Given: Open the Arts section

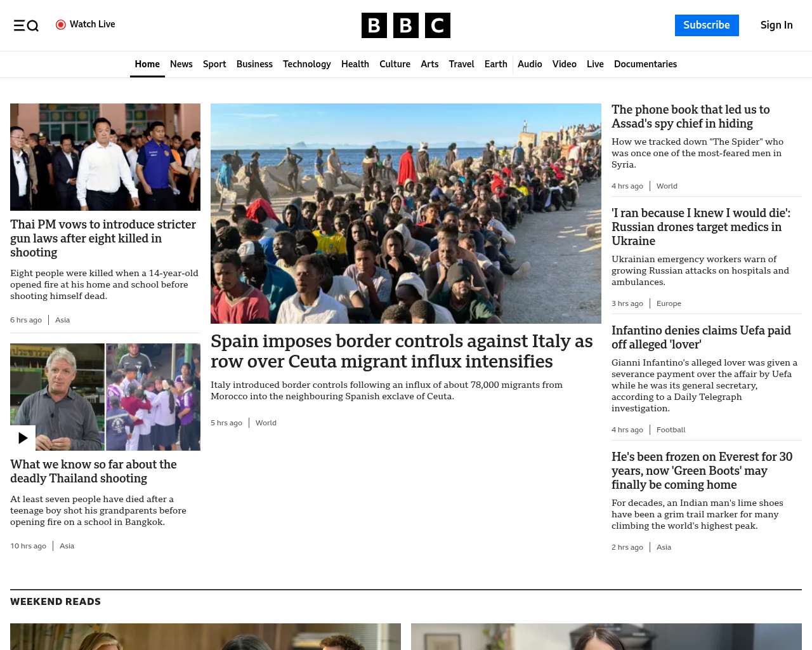Looking at the screenshot, I should pos(429,64).
